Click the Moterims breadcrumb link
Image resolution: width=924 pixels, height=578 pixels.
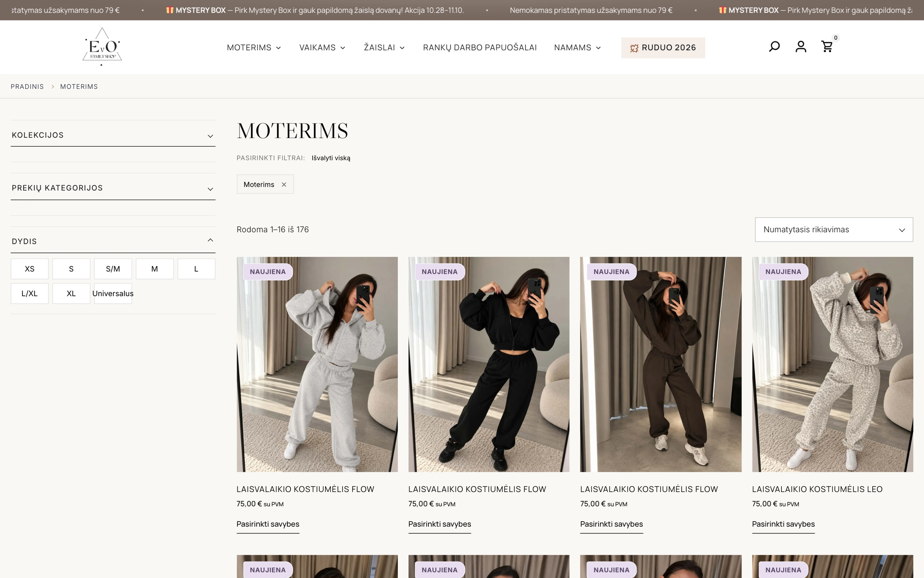(79, 87)
